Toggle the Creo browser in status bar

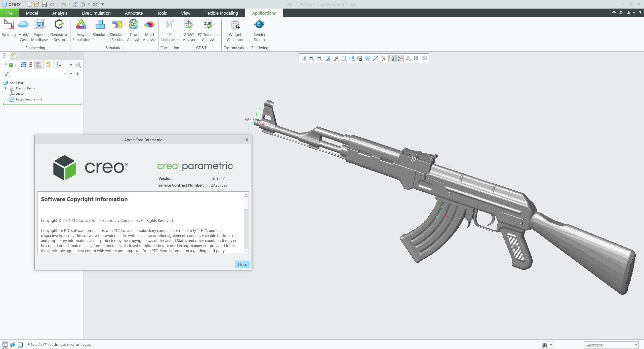point(13,345)
